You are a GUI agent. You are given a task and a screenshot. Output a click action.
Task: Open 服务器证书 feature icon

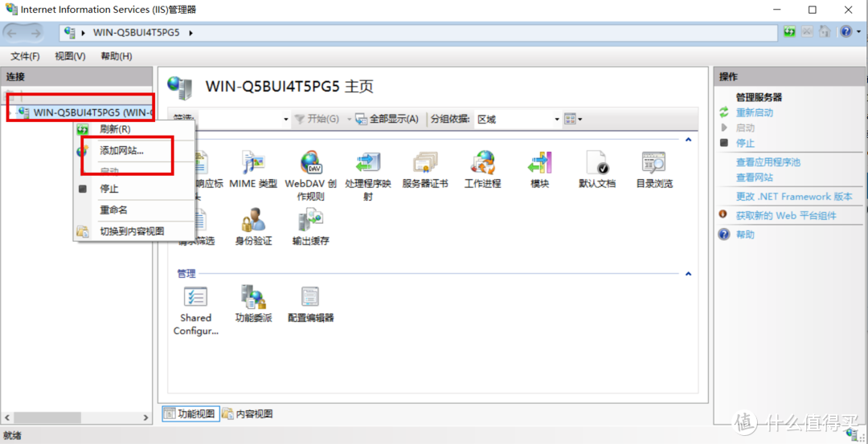(x=425, y=169)
